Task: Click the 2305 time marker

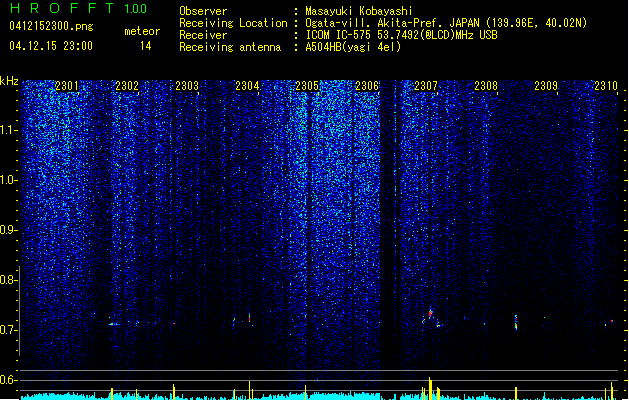Action: pyautogui.click(x=307, y=86)
